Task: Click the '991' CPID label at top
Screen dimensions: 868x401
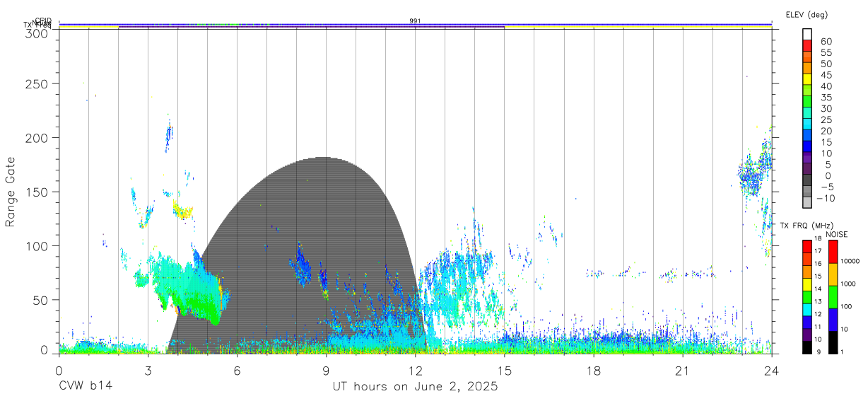Action: click(415, 21)
